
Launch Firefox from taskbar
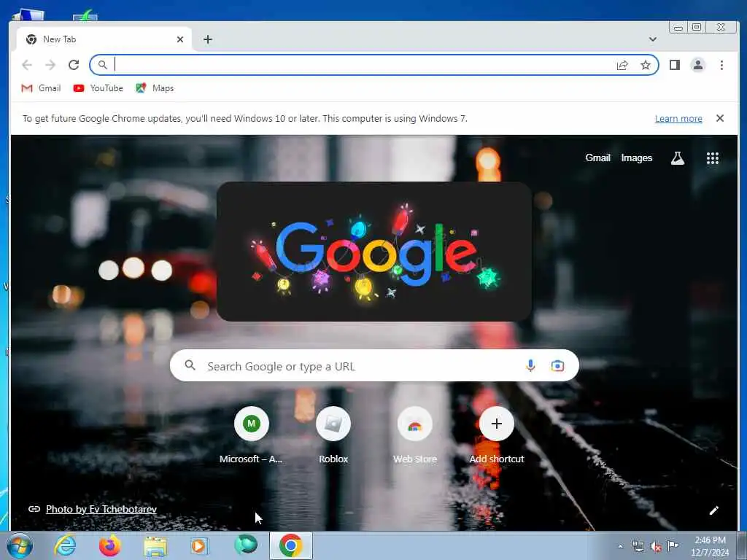coord(109,545)
